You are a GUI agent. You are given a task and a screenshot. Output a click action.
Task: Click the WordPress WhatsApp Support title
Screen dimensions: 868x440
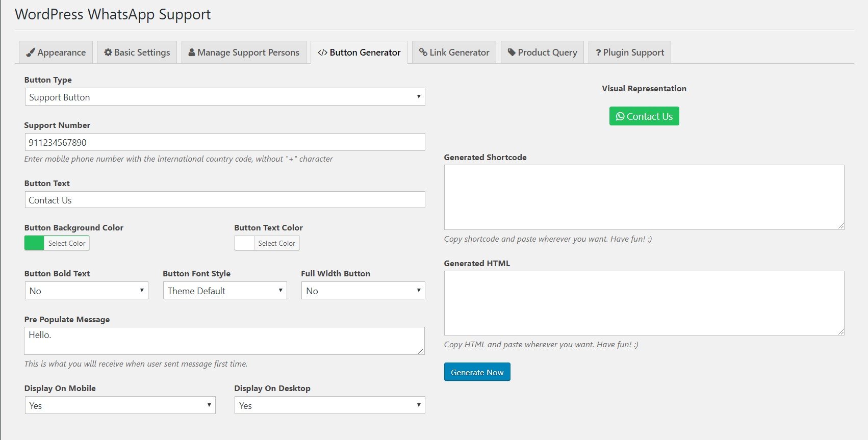click(113, 14)
